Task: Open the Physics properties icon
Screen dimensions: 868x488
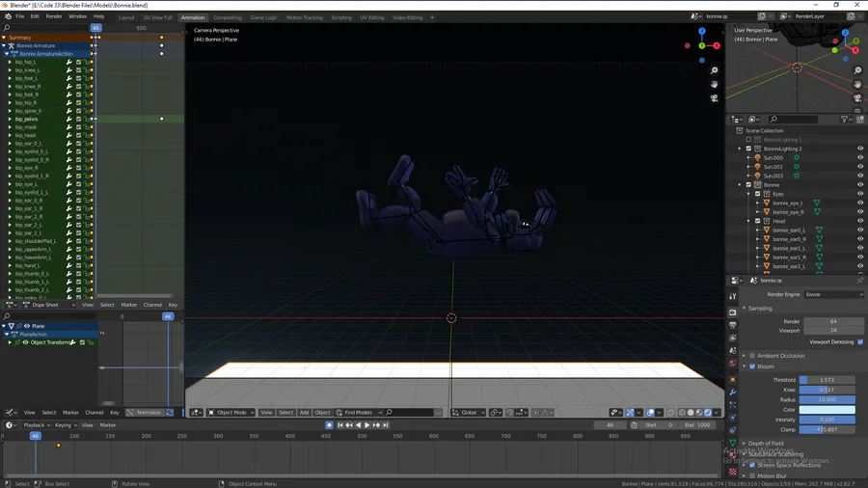Action: [x=733, y=418]
